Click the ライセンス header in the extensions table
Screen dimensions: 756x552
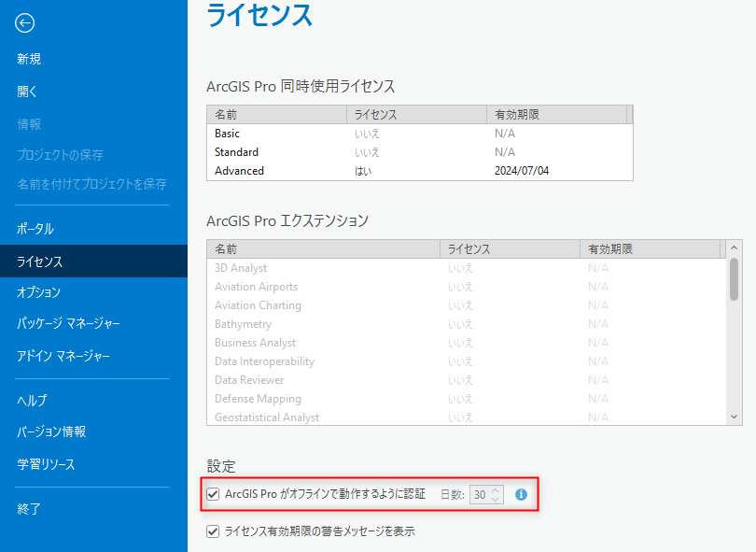511,249
